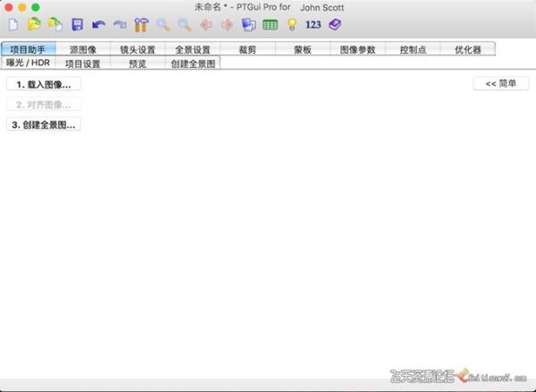Click the << 简单 mode button
The width and height of the screenshot is (536, 392).
click(x=501, y=83)
